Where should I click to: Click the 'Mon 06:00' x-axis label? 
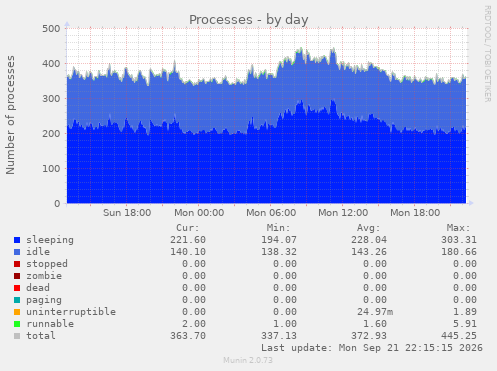pyautogui.click(x=271, y=213)
